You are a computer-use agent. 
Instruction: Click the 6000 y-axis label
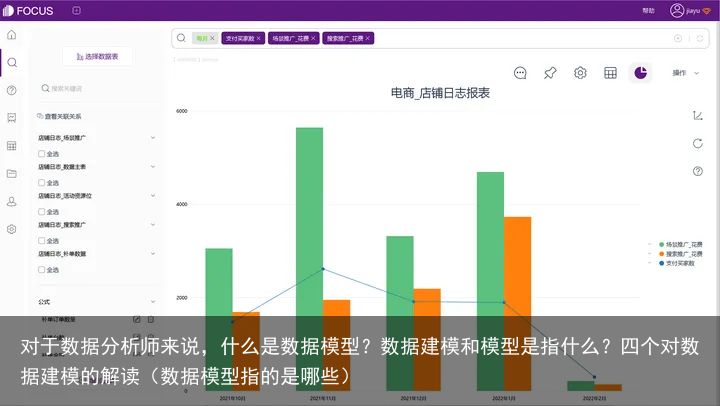pyautogui.click(x=182, y=111)
